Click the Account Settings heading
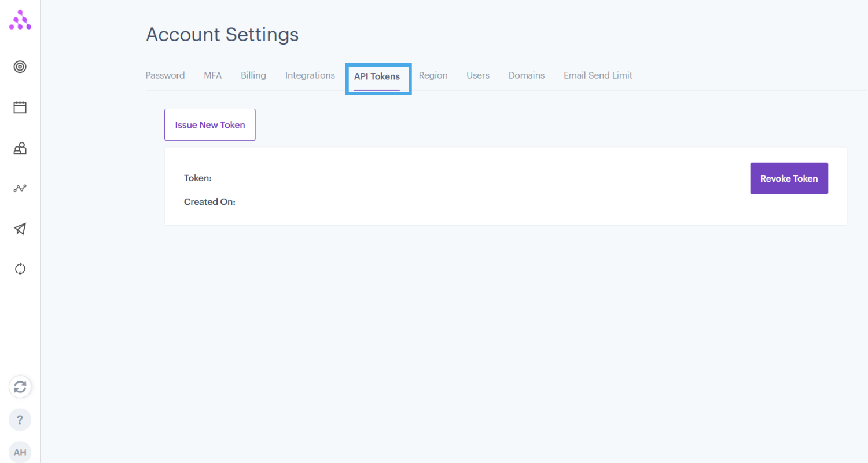868x463 pixels. [x=222, y=35]
